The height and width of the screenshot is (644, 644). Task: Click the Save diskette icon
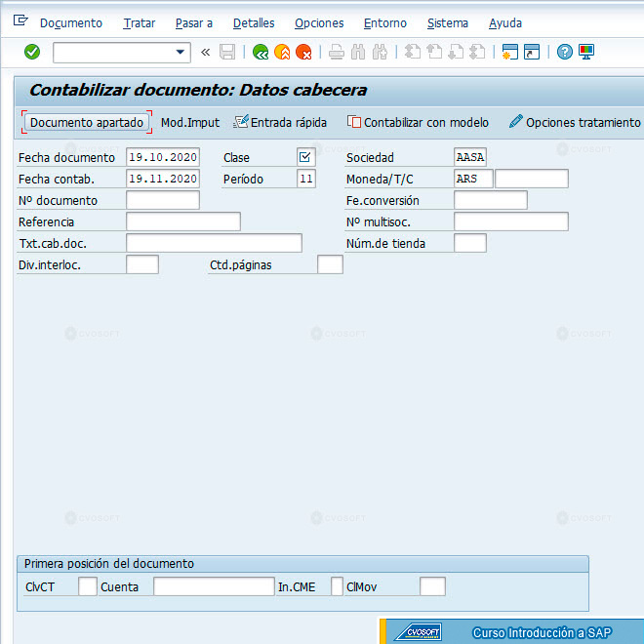point(227,52)
